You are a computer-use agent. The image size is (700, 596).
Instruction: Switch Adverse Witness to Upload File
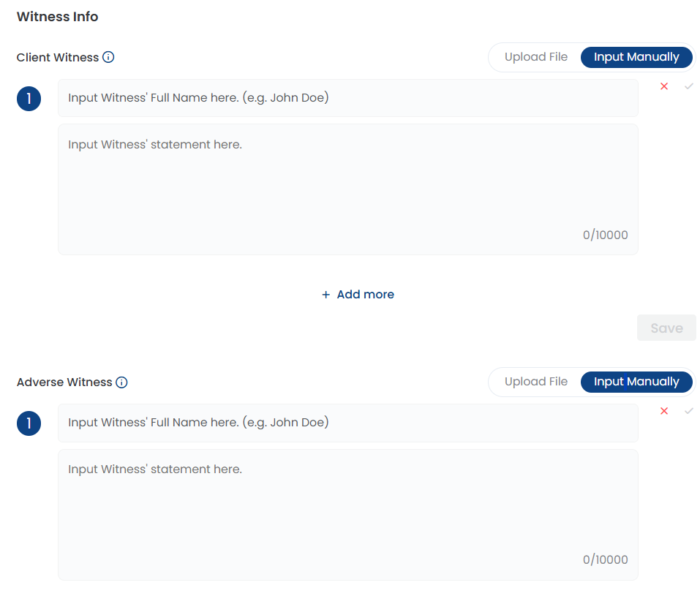click(535, 382)
